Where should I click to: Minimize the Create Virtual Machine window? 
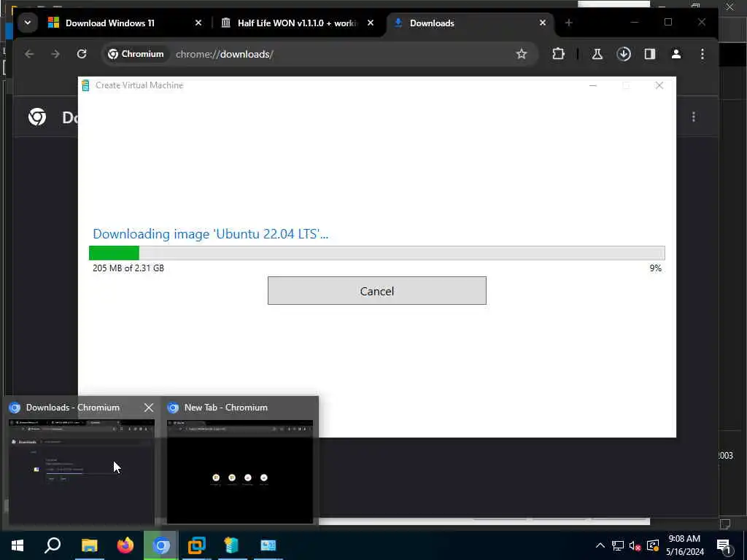(592, 85)
